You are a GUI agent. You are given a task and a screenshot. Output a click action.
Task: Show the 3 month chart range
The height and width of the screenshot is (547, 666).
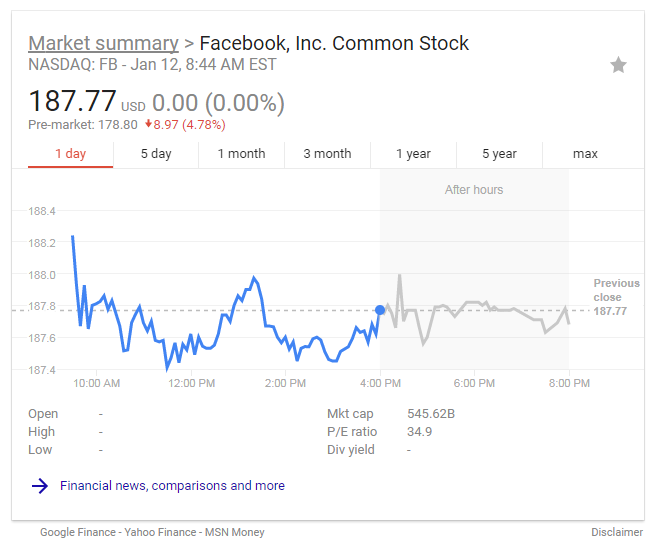click(x=327, y=154)
